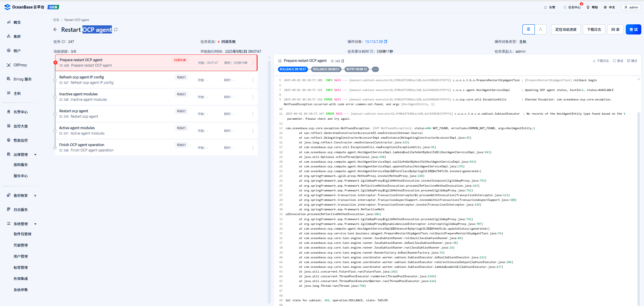Select subtask Inactive agent modules
Viewport: 644px width, 306px height.
point(156,97)
